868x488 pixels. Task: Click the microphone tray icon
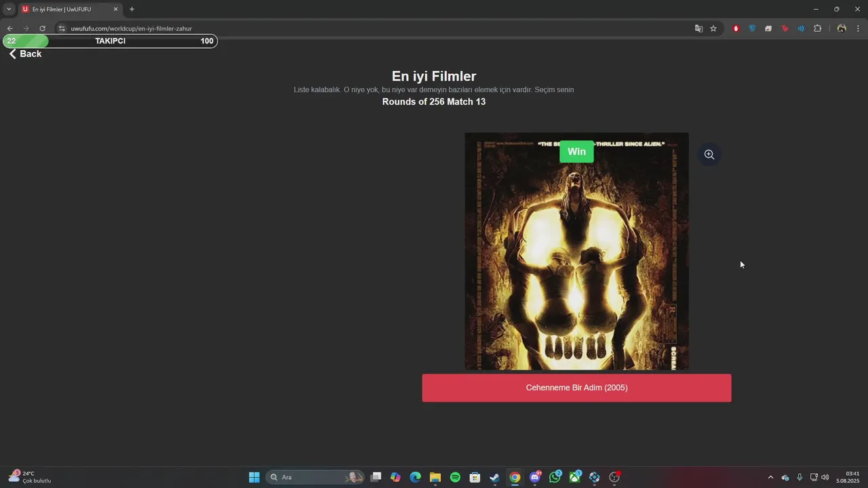(x=800, y=477)
